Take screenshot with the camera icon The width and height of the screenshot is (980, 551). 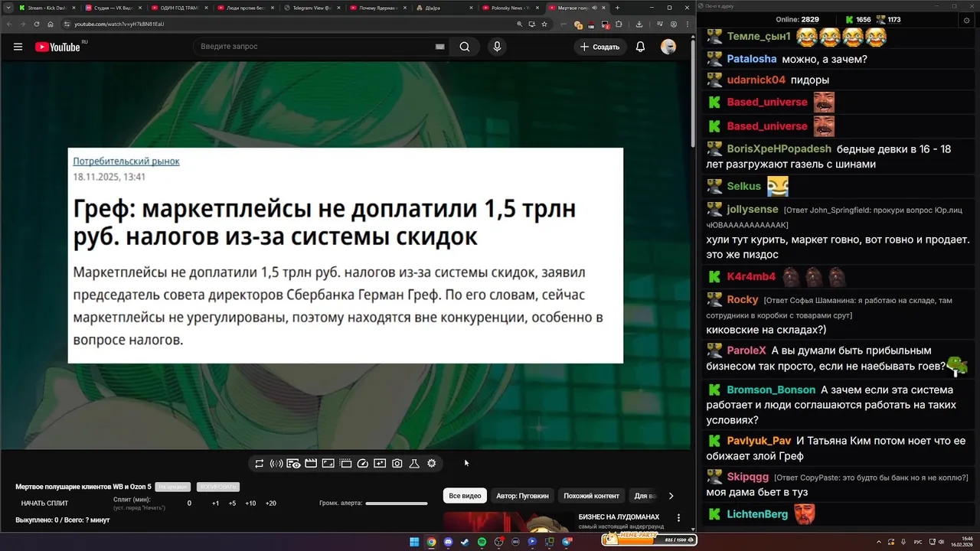(397, 464)
